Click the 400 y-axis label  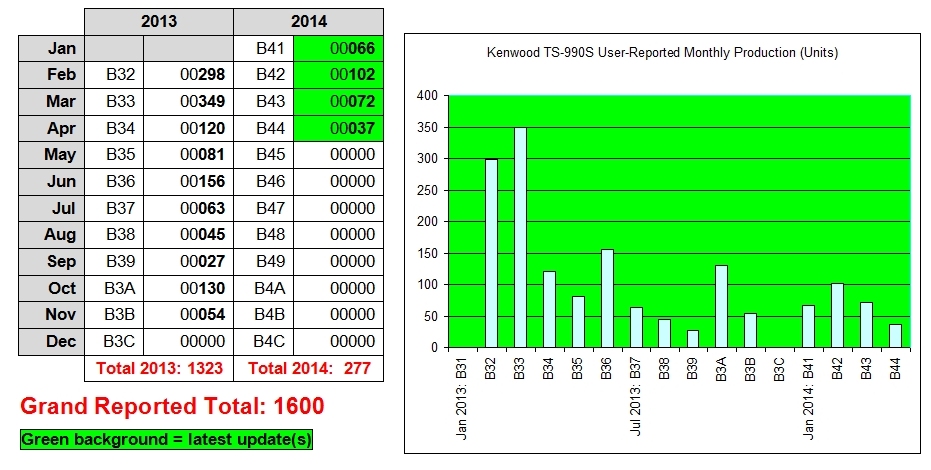(x=426, y=96)
